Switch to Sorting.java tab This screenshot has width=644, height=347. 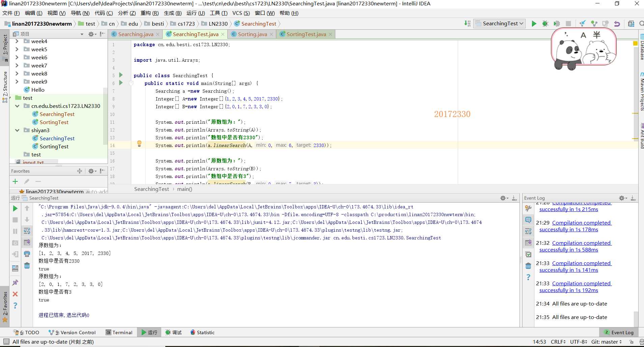pyautogui.click(x=252, y=34)
